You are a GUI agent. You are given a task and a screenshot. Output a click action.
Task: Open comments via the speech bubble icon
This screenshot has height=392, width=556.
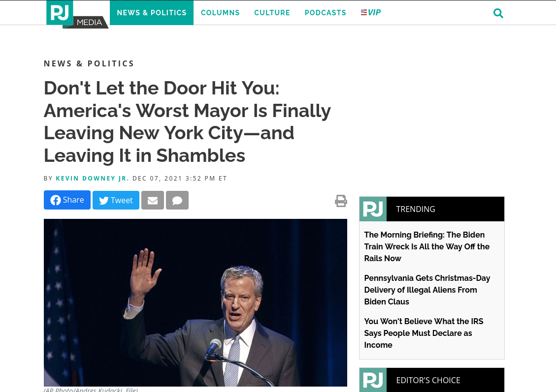(177, 200)
